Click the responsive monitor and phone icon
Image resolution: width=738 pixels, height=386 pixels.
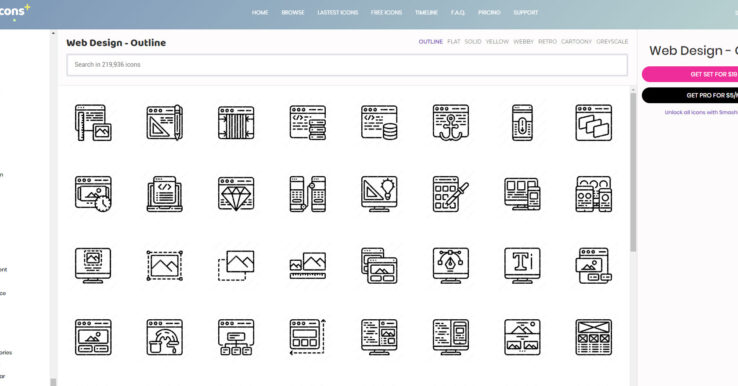[522, 194]
